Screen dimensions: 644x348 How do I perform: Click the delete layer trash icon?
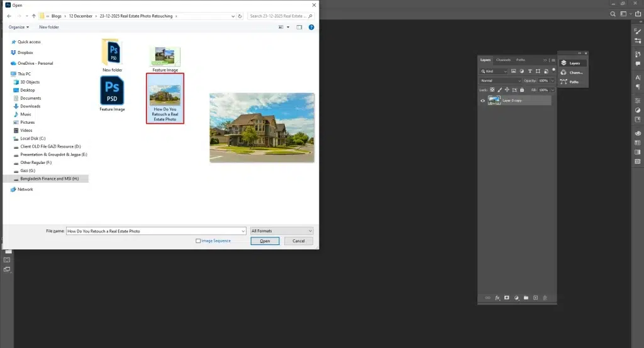[545, 298]
